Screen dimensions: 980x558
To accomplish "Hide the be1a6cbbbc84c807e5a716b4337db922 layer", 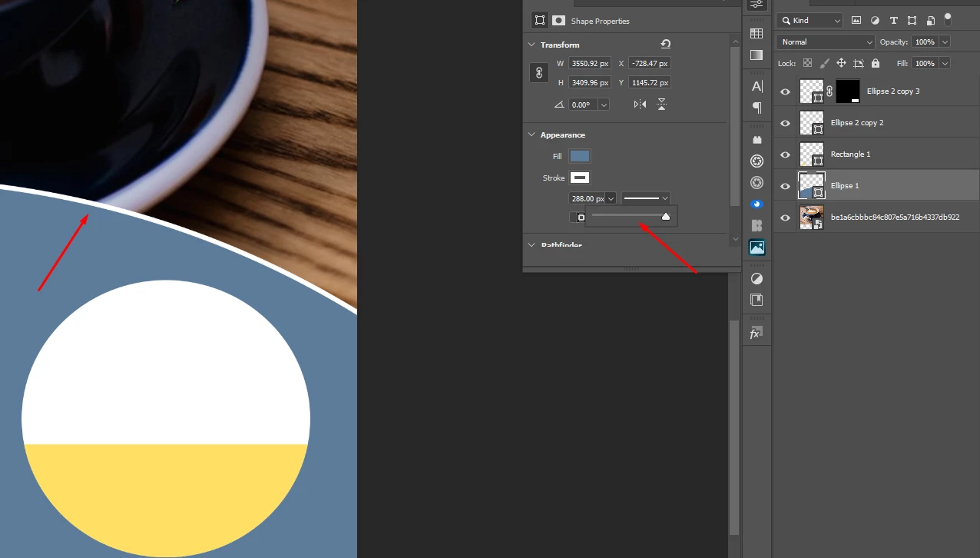I will [785, 218].
